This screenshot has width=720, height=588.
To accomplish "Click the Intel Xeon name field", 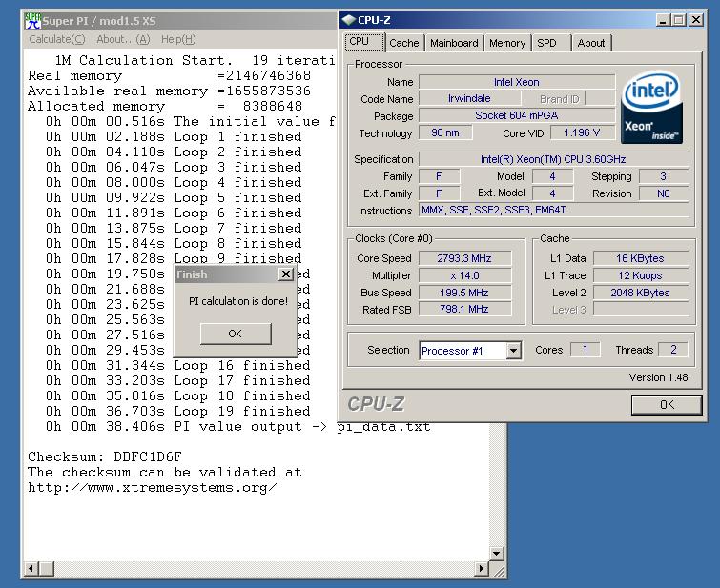I will tap(517, 82).
